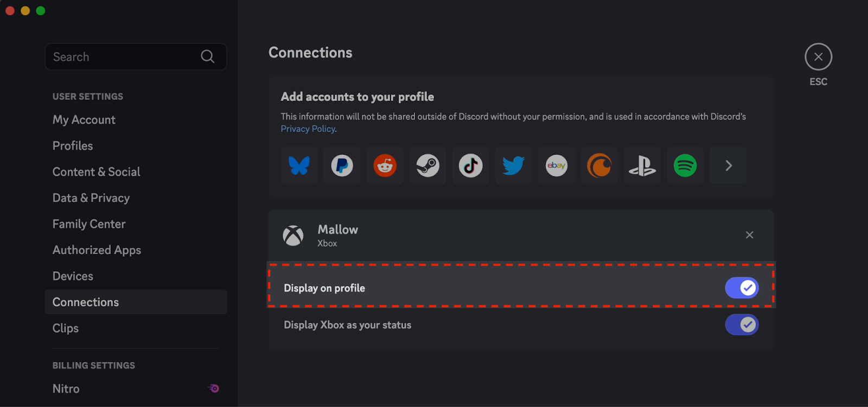Add TikTok account connection
868x407 pixels.
click(471, 166)
